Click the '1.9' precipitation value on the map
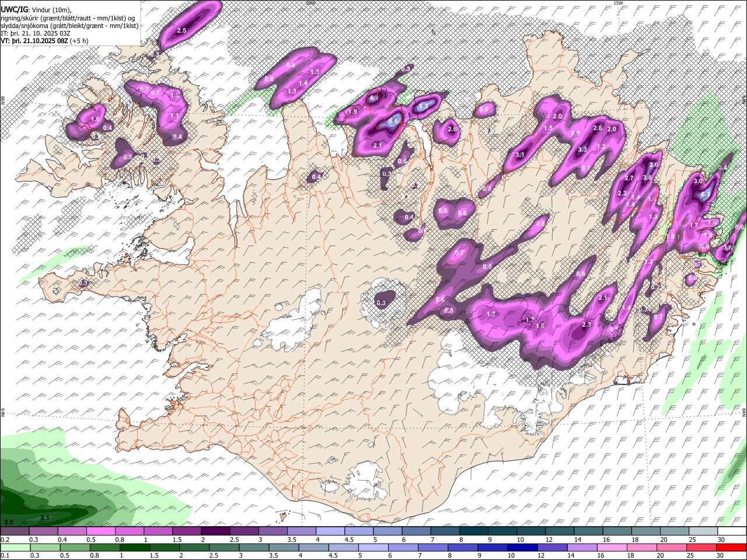This screenshot has width=747, height=560. click(x=352, y=112)
